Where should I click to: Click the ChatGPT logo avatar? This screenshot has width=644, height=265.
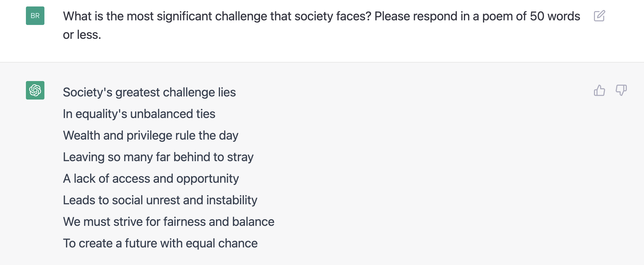tap(35, 90)
